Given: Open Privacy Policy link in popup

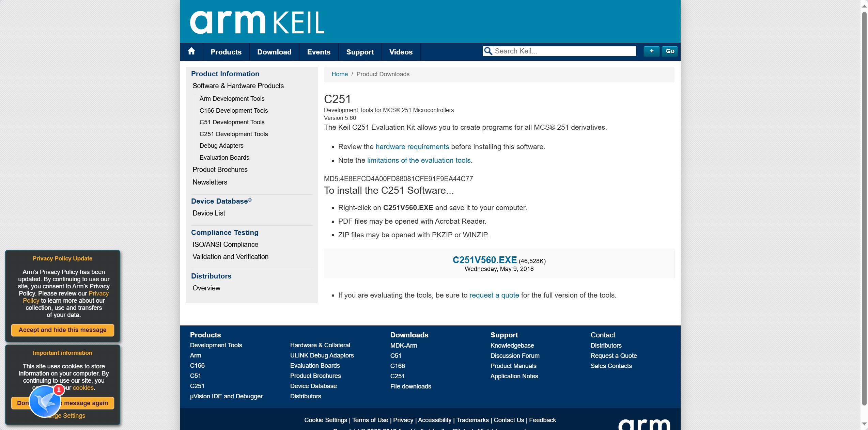Looking at the screenshot, I should (x=98, y=293).
